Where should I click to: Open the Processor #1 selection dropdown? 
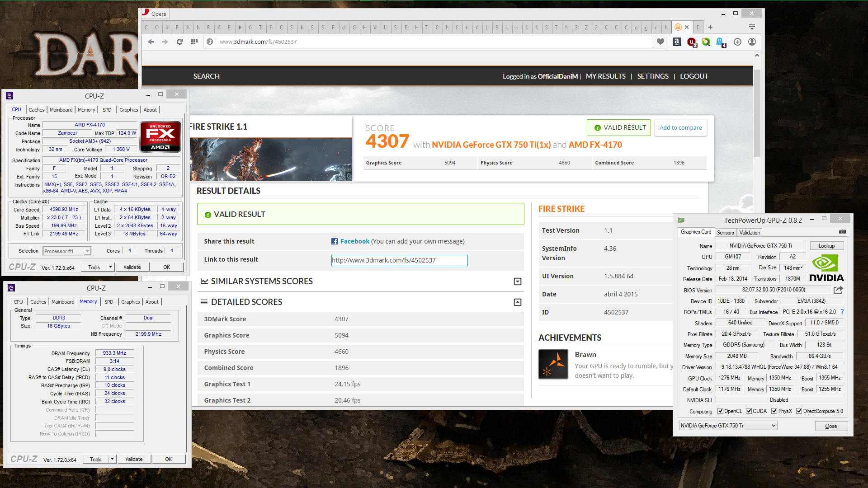(67, 251)
